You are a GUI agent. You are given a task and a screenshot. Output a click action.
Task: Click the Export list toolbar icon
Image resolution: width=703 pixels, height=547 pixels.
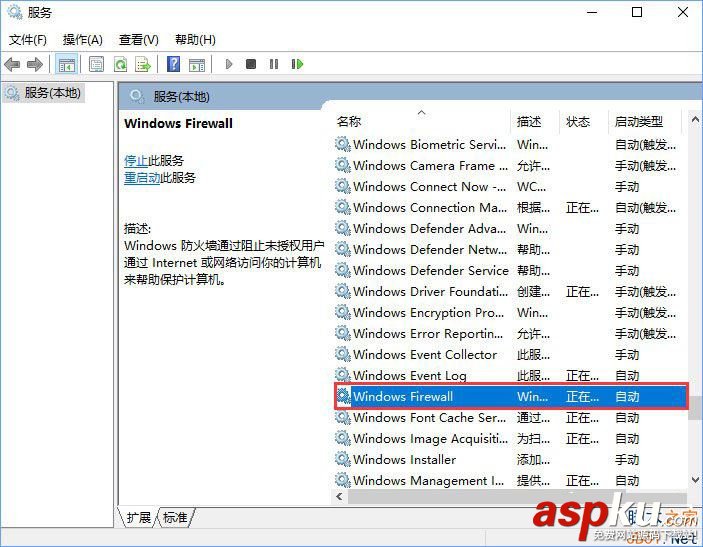[x=143, y=65]
